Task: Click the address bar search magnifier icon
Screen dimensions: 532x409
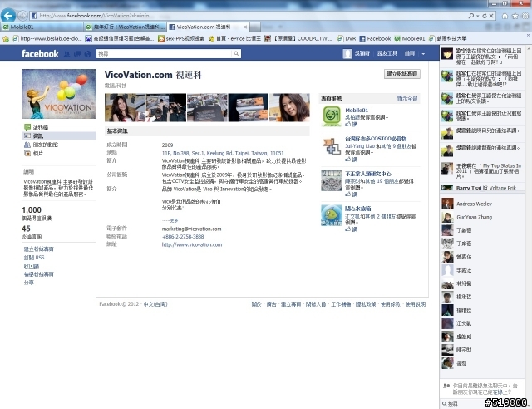Action: tap(471, 16)
